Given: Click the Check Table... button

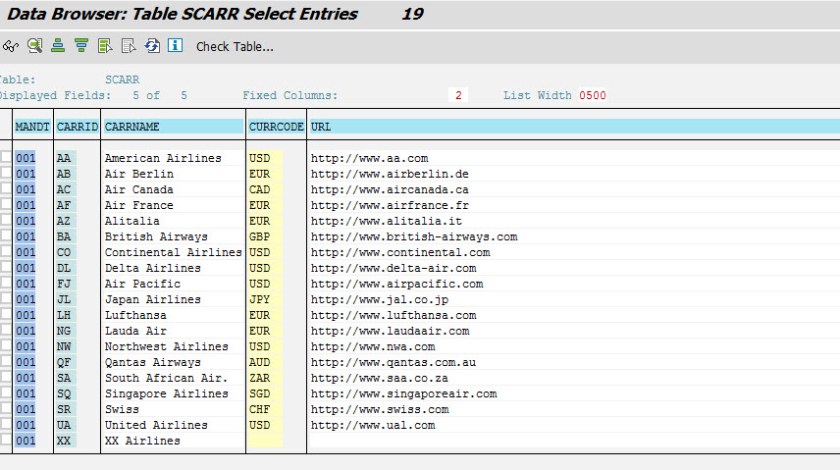Looking at the screenshot, I should coord(235,47).
